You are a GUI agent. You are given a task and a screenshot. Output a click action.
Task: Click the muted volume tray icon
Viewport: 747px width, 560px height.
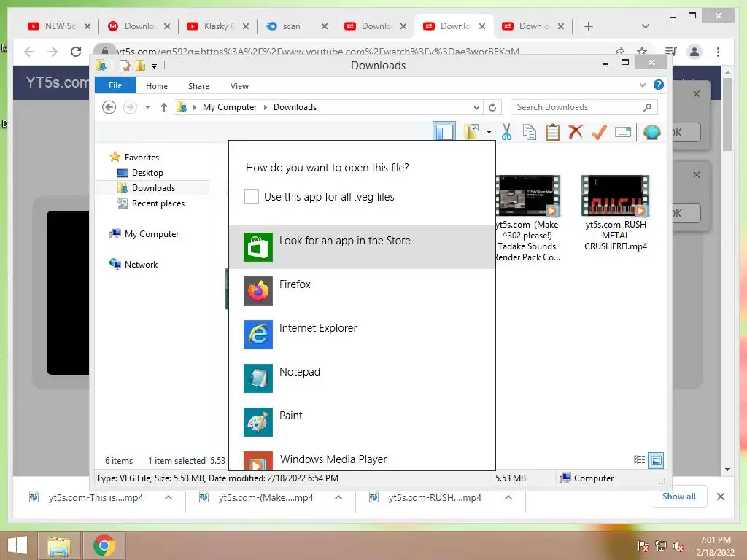(678, 546)
